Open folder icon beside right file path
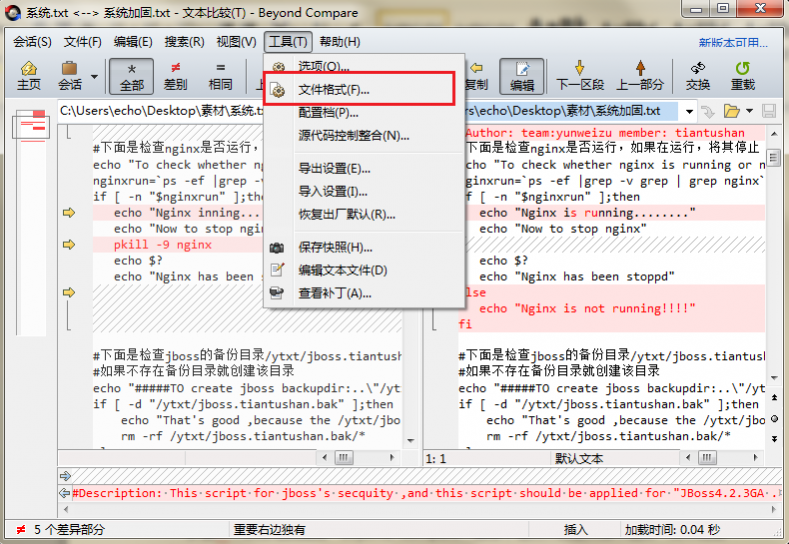This screenshot has width=789, height=544. point(731,111)
